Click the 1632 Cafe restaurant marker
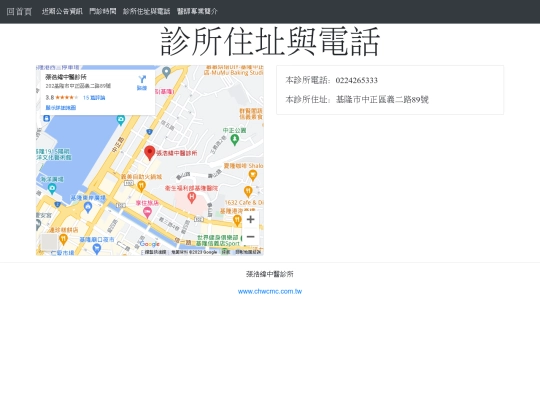Screen dimensions: 540x405 248,191
